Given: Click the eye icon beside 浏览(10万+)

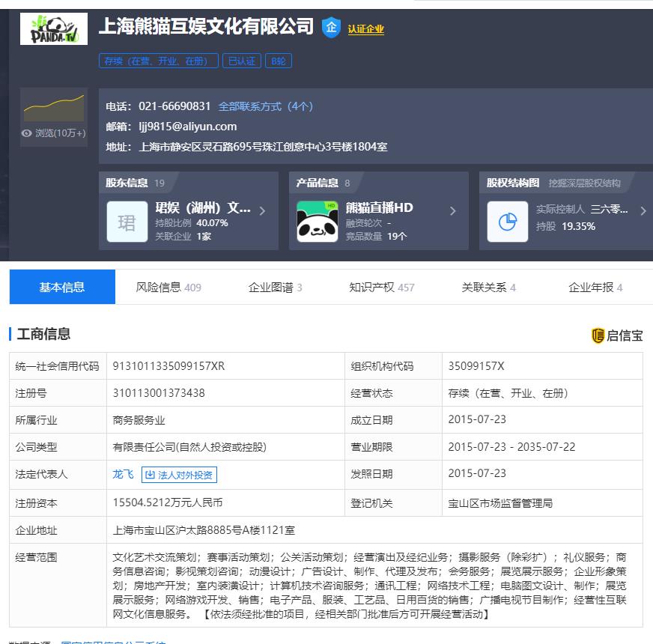Looking at the screenshot, I should (x=27, y=133).
